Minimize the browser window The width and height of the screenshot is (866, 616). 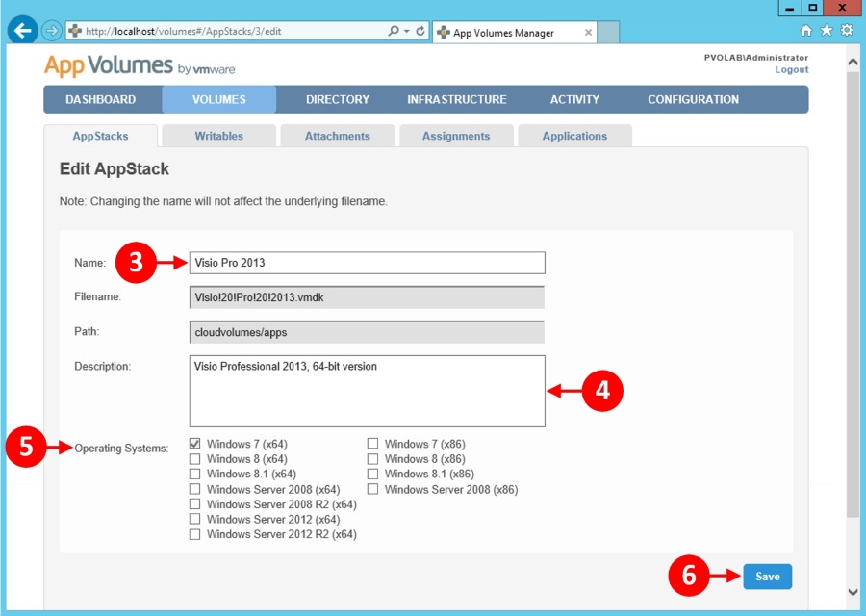[790, 9]
